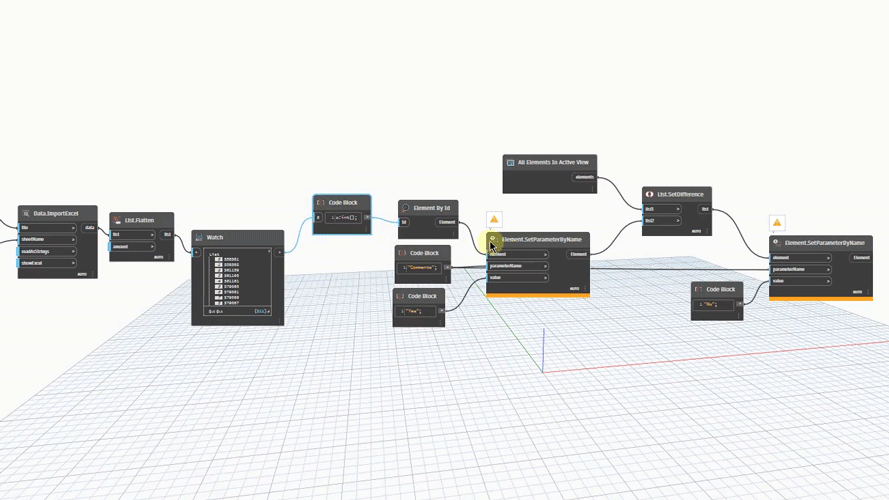Click the "Watch" node title

pyautogui.click(x=215, y=238)
